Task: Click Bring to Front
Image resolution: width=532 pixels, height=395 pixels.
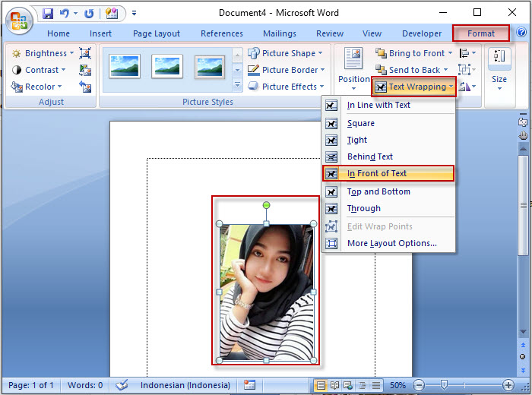Action: [x=413, y=53]
